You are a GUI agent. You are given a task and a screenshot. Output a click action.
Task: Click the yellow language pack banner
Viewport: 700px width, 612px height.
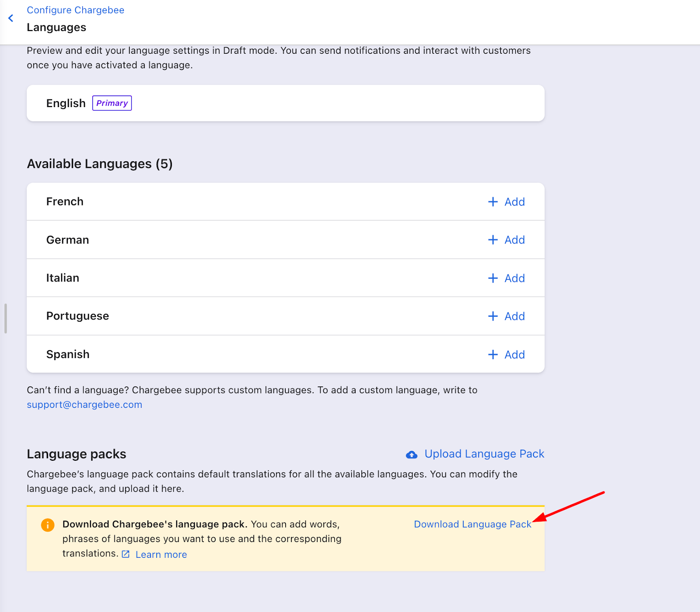tap(285, 539)
